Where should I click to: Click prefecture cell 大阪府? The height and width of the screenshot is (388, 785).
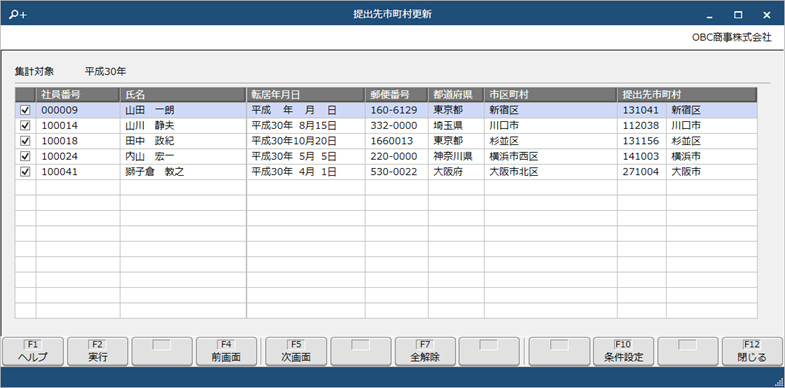[x=456, y=172]
